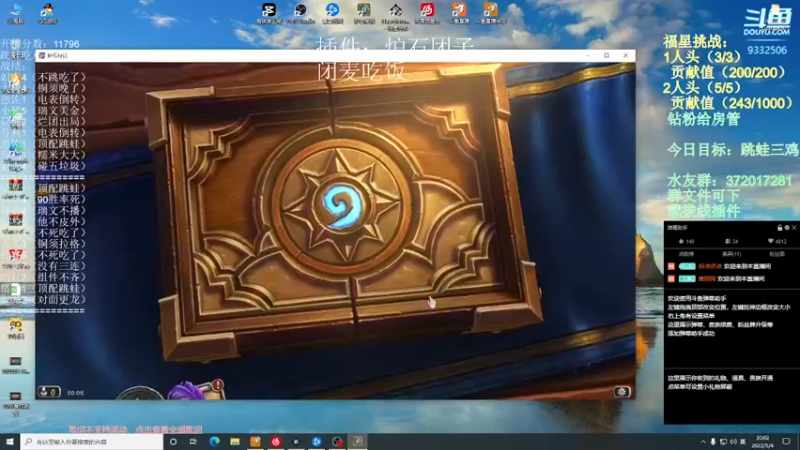Click the spectator count badge in Hearthstone corner
800x450 pixels.
[49, 392]
